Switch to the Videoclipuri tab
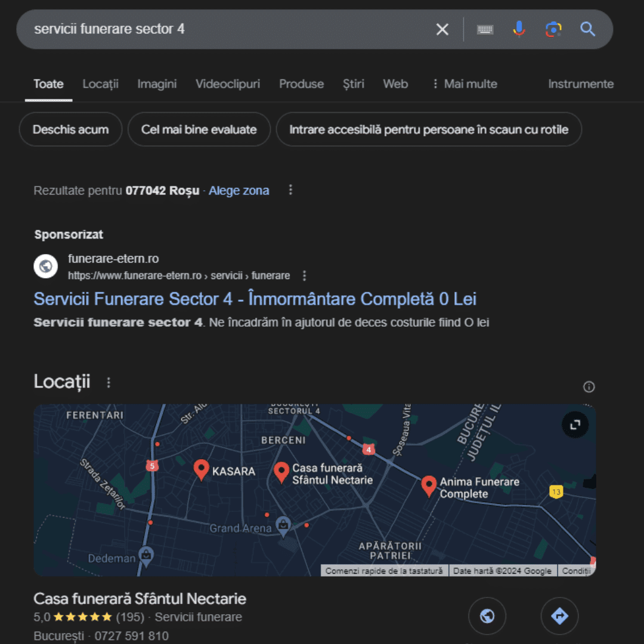644x644 pixels. [x=227, y=84]
